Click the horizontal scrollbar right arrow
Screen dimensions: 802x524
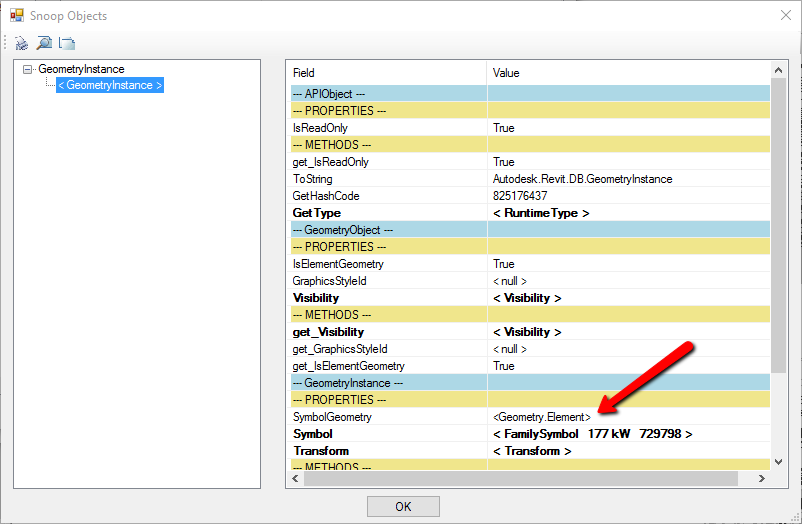click(x=763, y=478)
